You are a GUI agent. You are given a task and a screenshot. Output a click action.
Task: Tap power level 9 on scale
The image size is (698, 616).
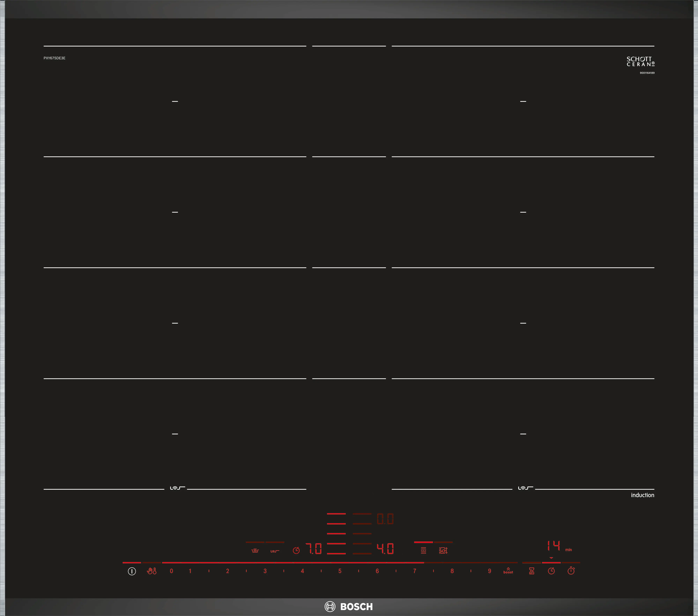[x=489, y=571]
